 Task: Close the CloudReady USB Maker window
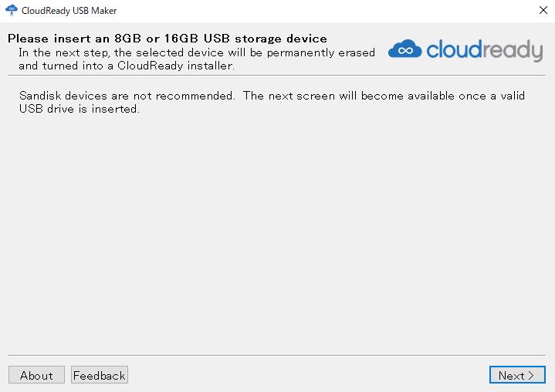[543, 11]
